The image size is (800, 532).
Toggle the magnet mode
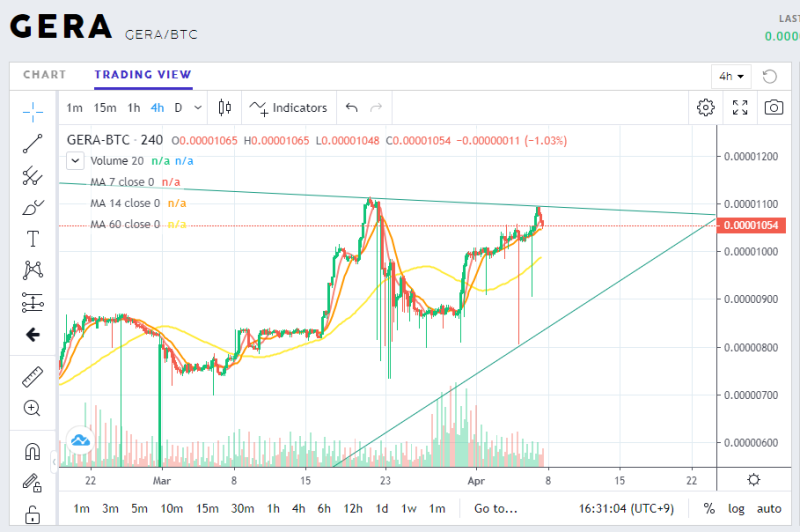[33, 451]
